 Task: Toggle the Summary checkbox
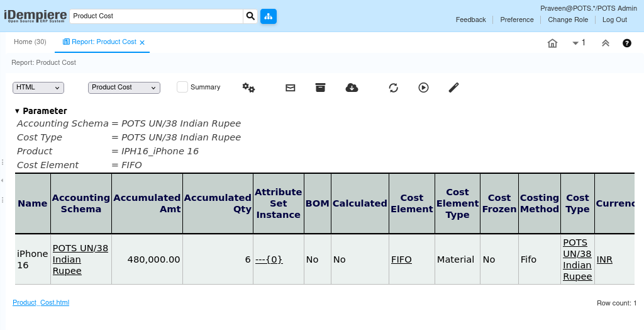tap(182, 87)
